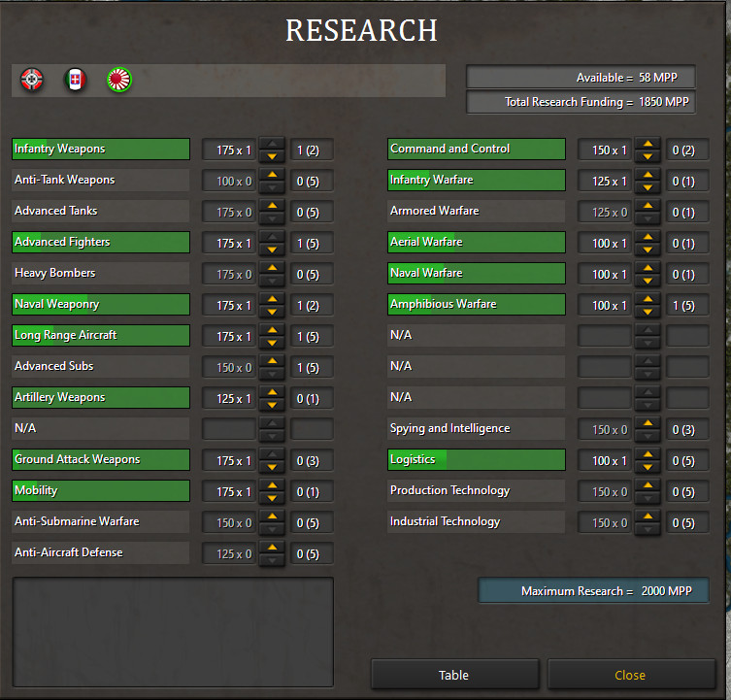Decrease Naval Weaponry research with down arrow
Image resolution: width=731 pixels, height=700 pixels.
pos(272,312)
